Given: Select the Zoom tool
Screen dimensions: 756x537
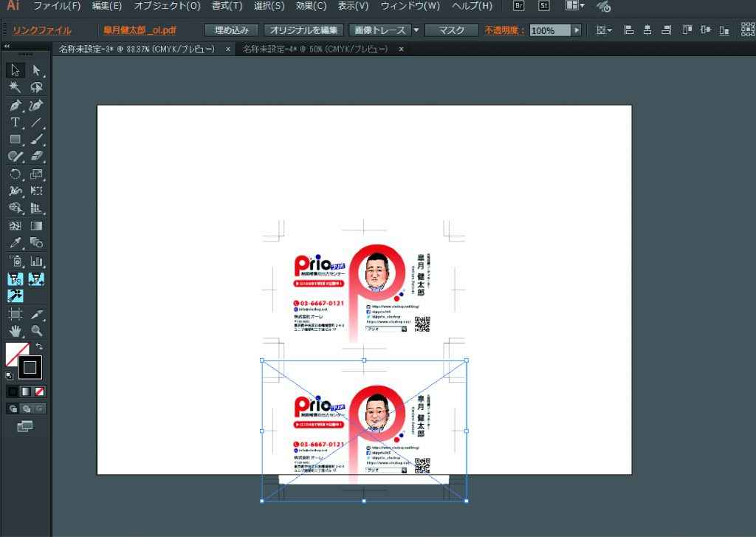Looking at the screenshot, I should [x=36, y=331].
